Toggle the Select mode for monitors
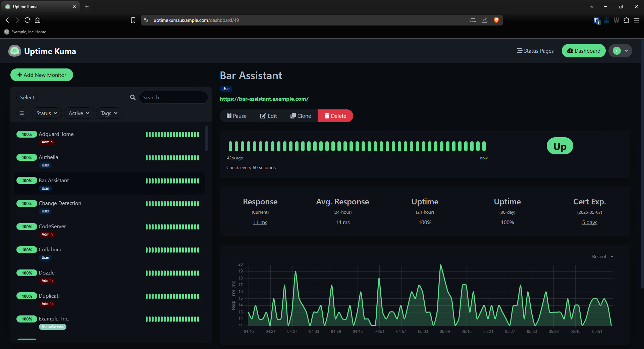 point(27,97)
